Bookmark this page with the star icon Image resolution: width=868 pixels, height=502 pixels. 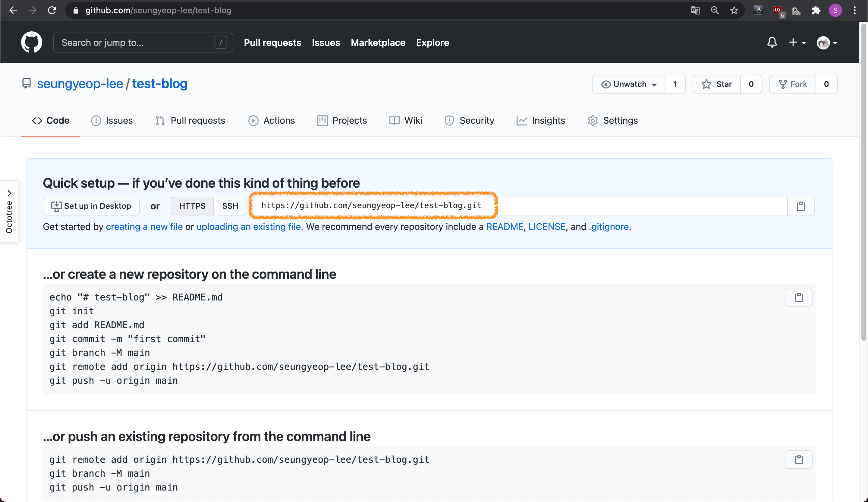[x=734, y=10]
